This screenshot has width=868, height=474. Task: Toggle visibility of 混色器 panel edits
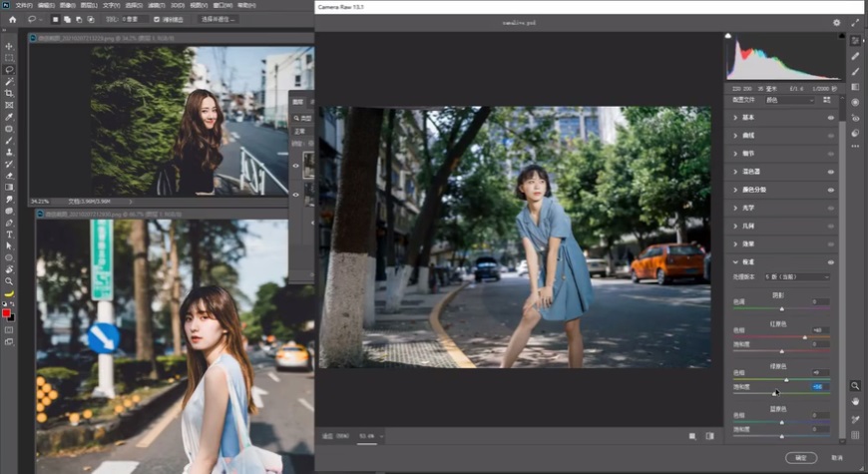(831, 172)
